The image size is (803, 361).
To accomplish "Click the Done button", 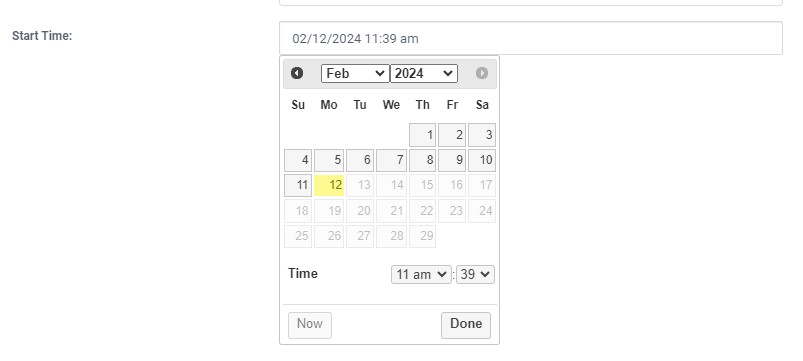I will coord(466,325).
